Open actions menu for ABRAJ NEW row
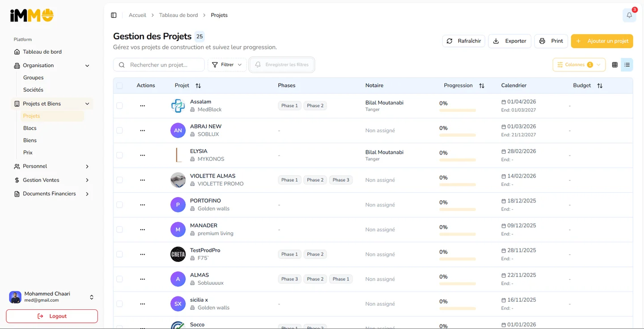The height and width of the screenshot is (329, 644). [142, 131]
